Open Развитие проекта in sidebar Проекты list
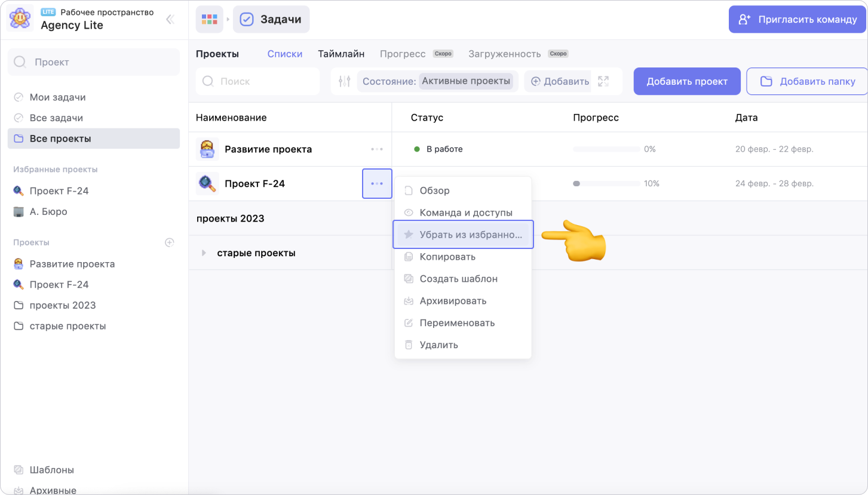The height and width of the screenshot is (495, 868). (94, 264)
